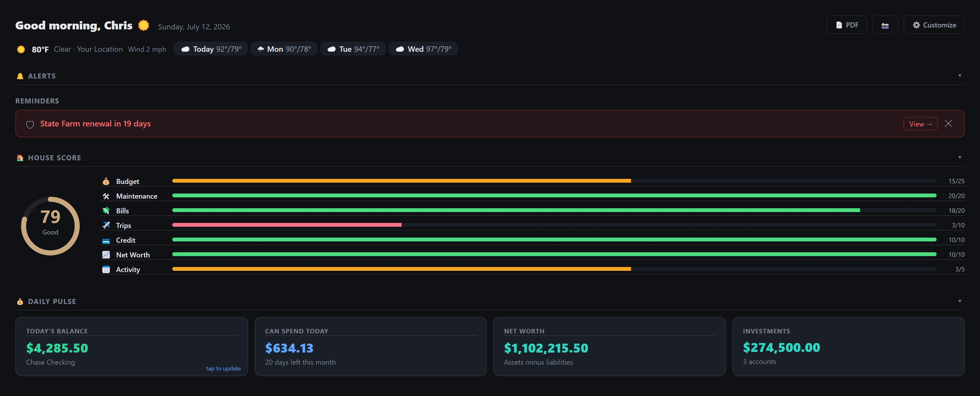Viewport: 980px width, 396px height.
Task: Click the Trips red progress bar
Action: click(287, 225)
